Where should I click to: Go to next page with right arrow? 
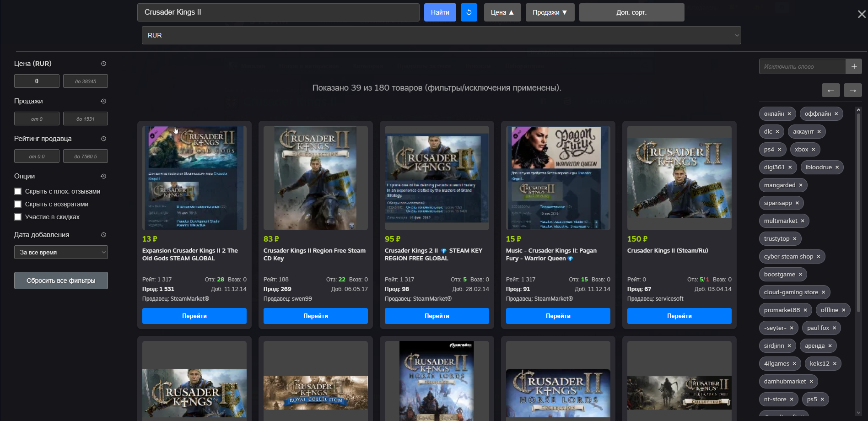[x=853, y=90]
